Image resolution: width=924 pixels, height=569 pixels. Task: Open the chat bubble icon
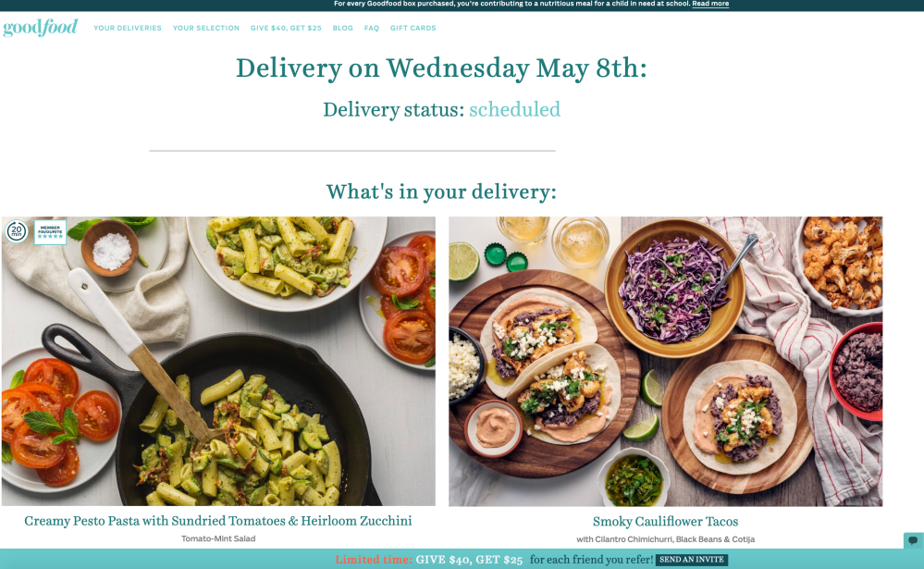coord(914,540)
